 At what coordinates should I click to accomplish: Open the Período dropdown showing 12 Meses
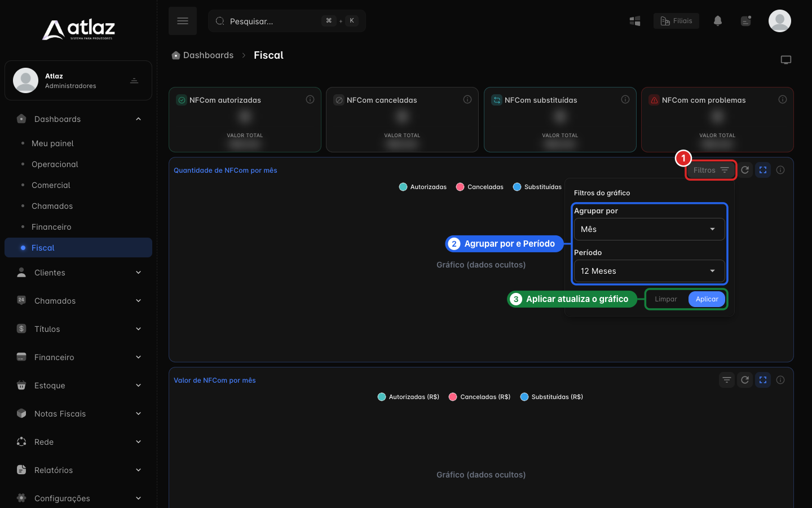point(650,271)
